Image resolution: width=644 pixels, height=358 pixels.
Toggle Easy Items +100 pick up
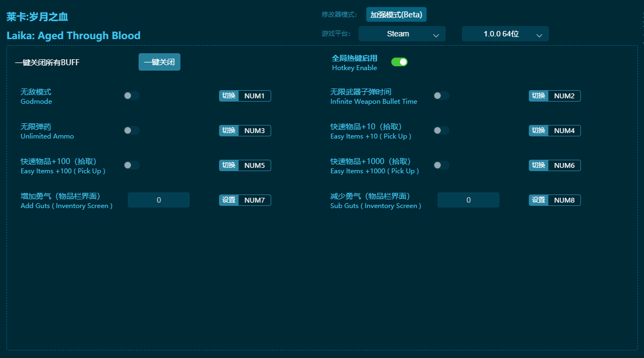coord(131,165)
